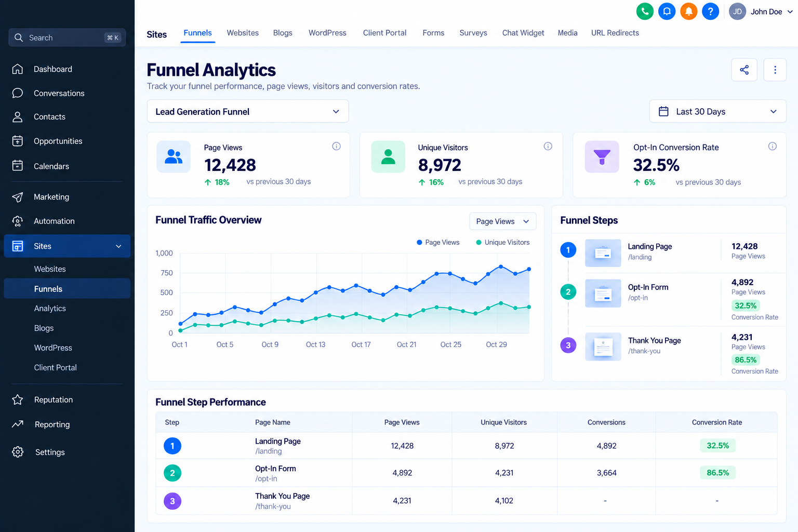Image resolution: width=798 pixels, height=532 pixels.
Task: Open the three-dot more options menu
Action: [775, 70]
